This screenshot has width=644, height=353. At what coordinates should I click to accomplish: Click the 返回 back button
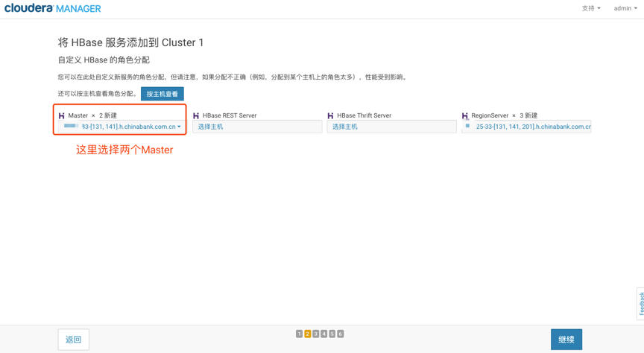click(74, 340)
